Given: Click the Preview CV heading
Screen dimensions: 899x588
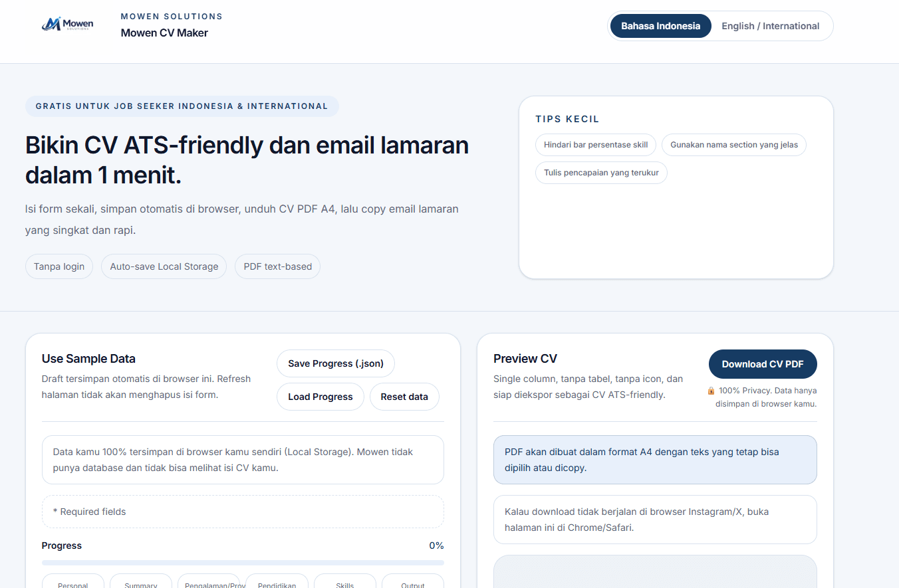Looking at the screenshot, I should pos(525,359).
